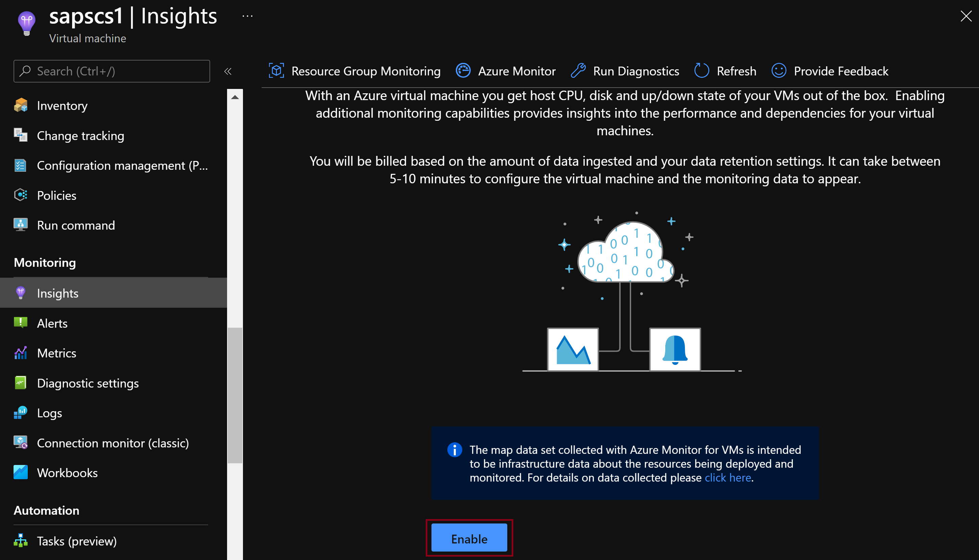Click Azure Monitor toolbar label

click(x=517, y=71)
